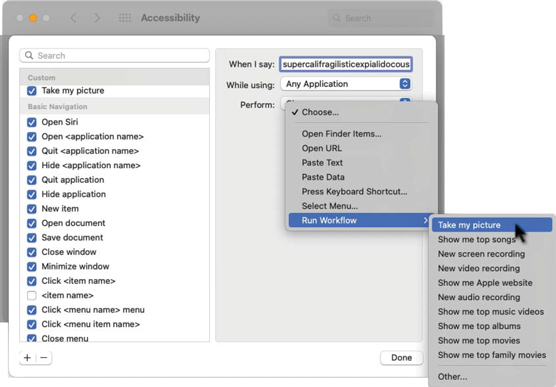Click the Custom section header

click(115, 77)
